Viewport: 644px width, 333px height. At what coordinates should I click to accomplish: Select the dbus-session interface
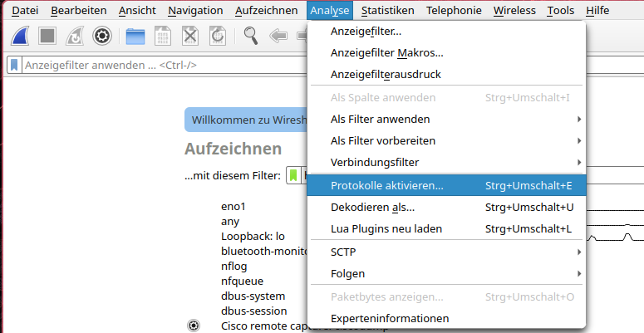pos(253,311)
